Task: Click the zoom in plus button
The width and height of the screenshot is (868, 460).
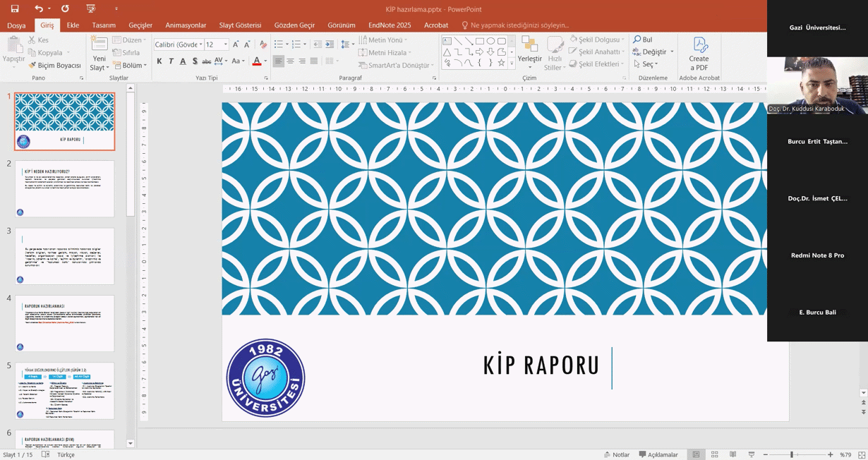Action: click(x=830, y=454)
